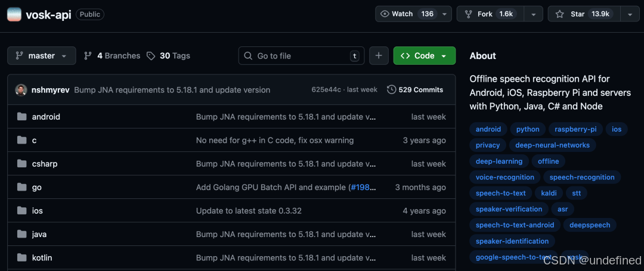Open the android row's Bump JNA commit message
Image resolution: width=644 pixels, height=271 pixels.
click(286, 117)
